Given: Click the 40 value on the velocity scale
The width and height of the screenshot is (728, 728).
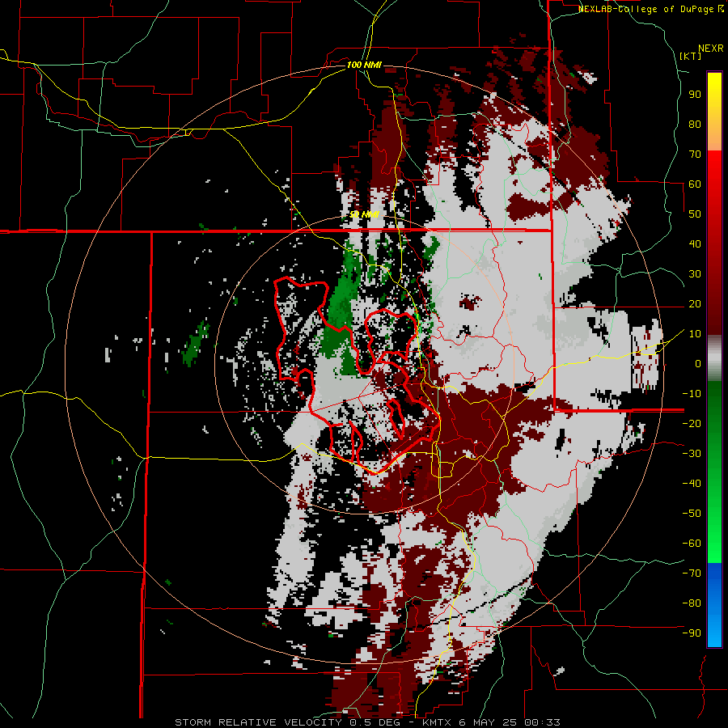Looking at the screenshot, I should [695, 243].
